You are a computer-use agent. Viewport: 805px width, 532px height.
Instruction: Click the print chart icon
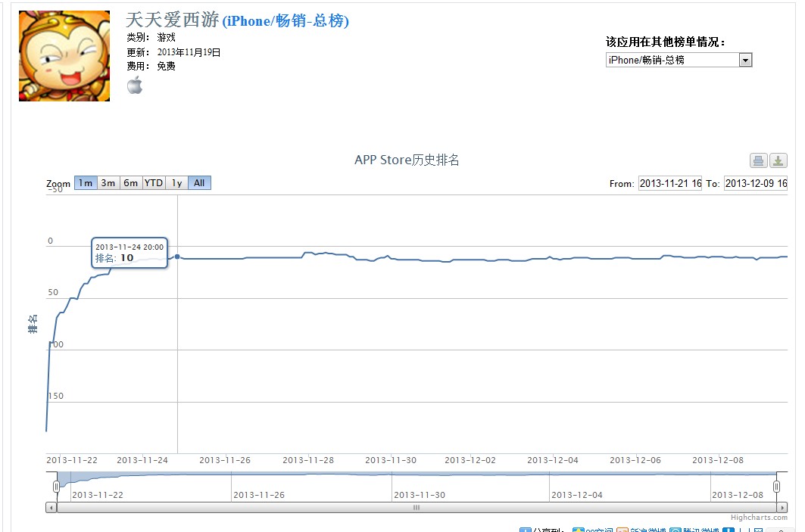coord(758,160)
